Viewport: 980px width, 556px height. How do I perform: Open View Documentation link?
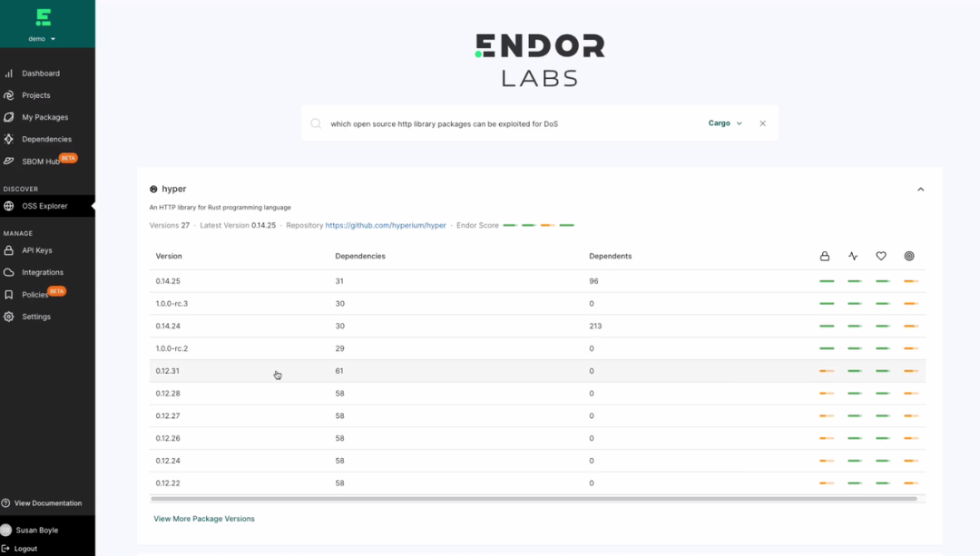click(47, 502)
